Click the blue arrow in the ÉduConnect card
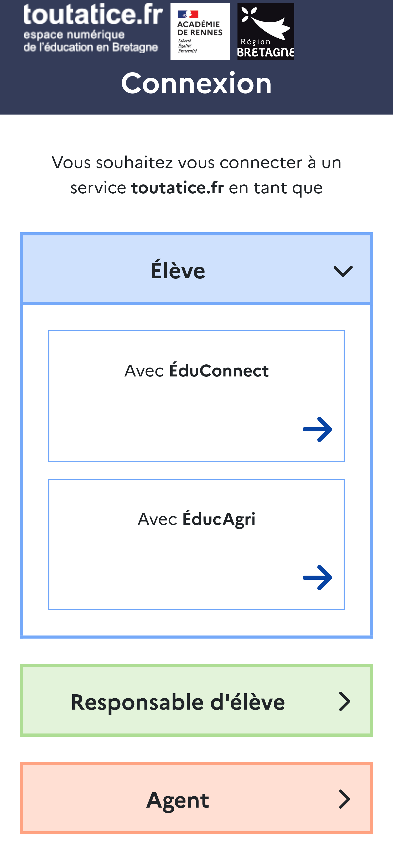Image resolution: width=393 pixels, height=868 pixels. tap(317, 429)
